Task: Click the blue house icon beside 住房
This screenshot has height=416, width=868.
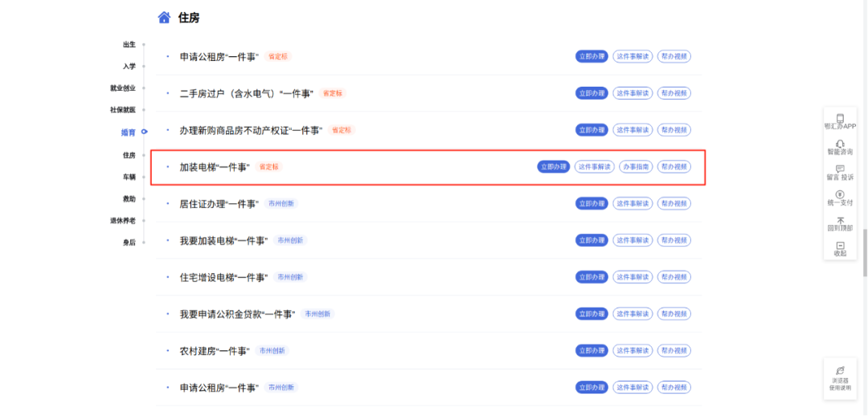Action: 164,17
